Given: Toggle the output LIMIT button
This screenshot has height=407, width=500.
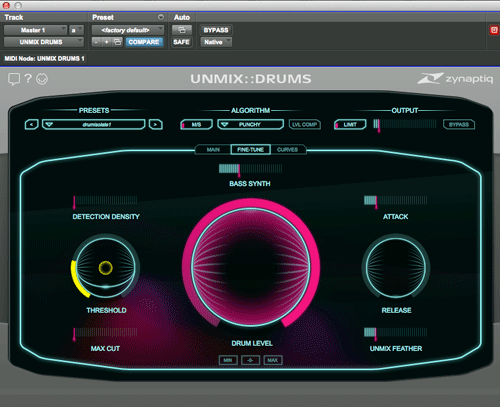Looking at the screenshot, I should point(350,124).
